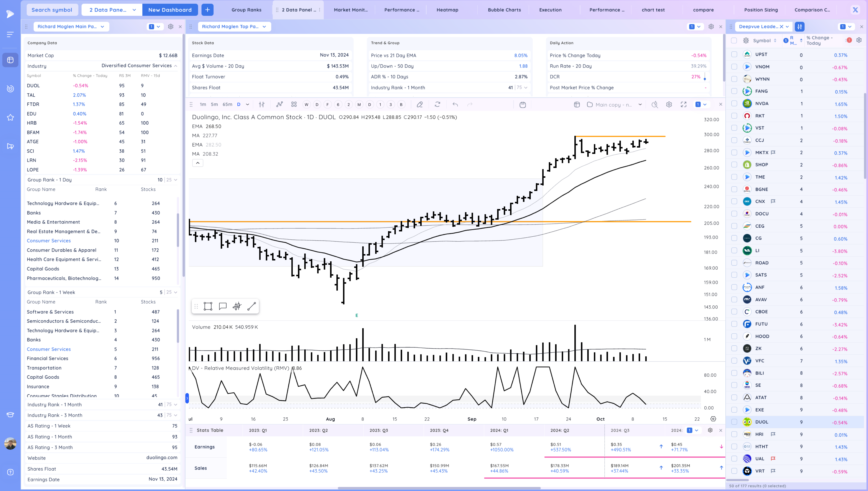
Task: Click the Search symbol field
Action: pyautogui.click(x=52, y=10)
